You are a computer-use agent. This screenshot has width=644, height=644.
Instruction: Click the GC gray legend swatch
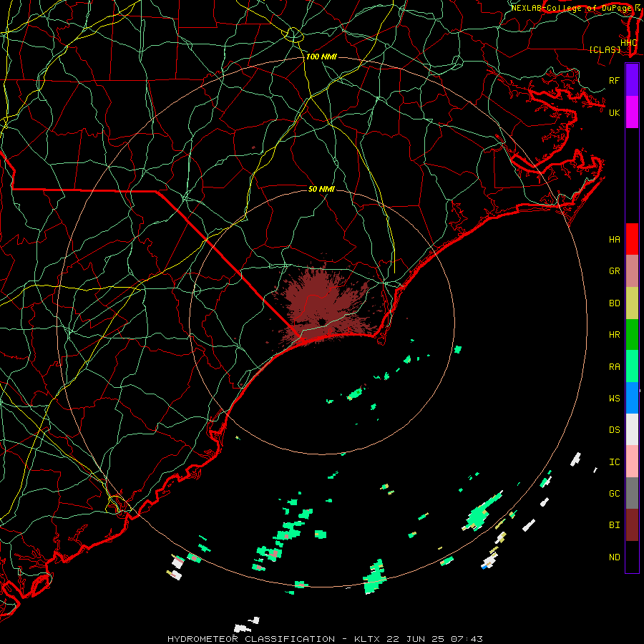pyautogui.click(x=632, y=493)
